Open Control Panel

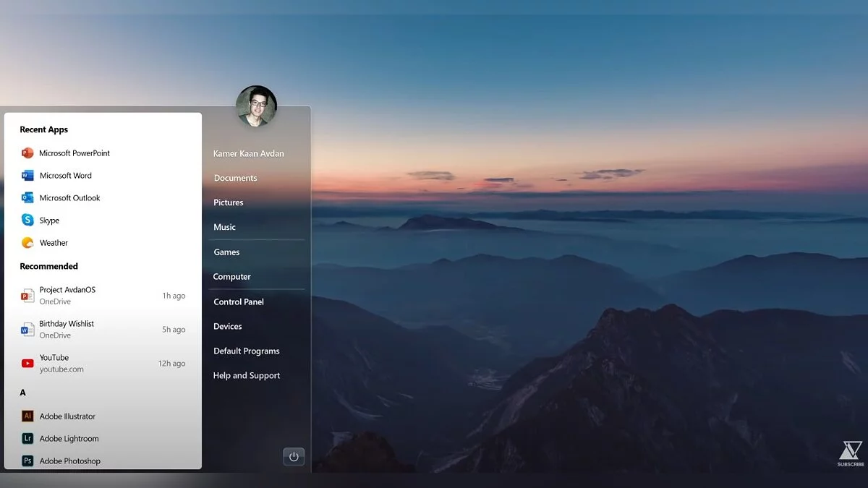click(x=238, y=301)
